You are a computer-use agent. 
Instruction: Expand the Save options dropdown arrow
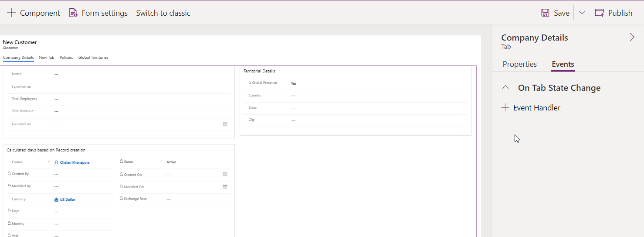click(582, 13)
